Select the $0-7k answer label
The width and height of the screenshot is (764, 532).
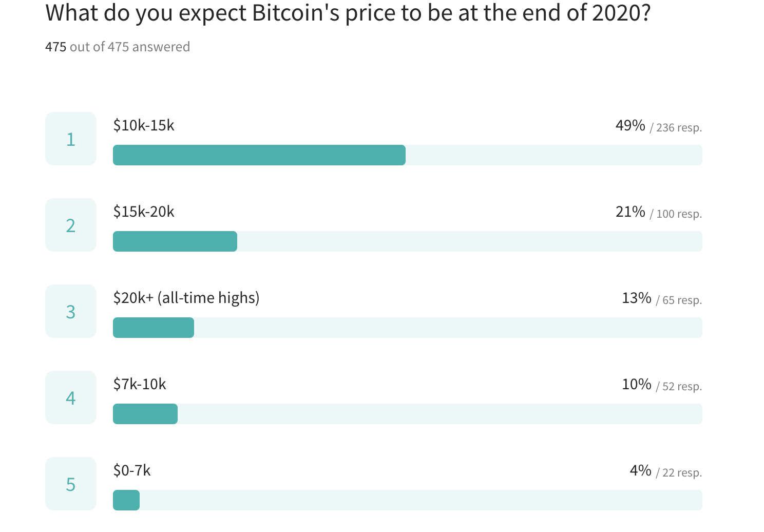pyautogui.click(x=132, y=470)
